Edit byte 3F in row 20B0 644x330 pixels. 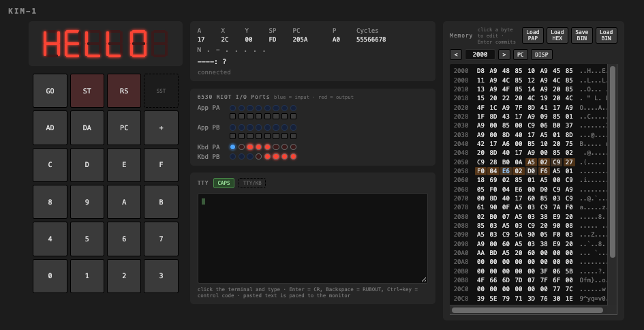tap(544, 271)
